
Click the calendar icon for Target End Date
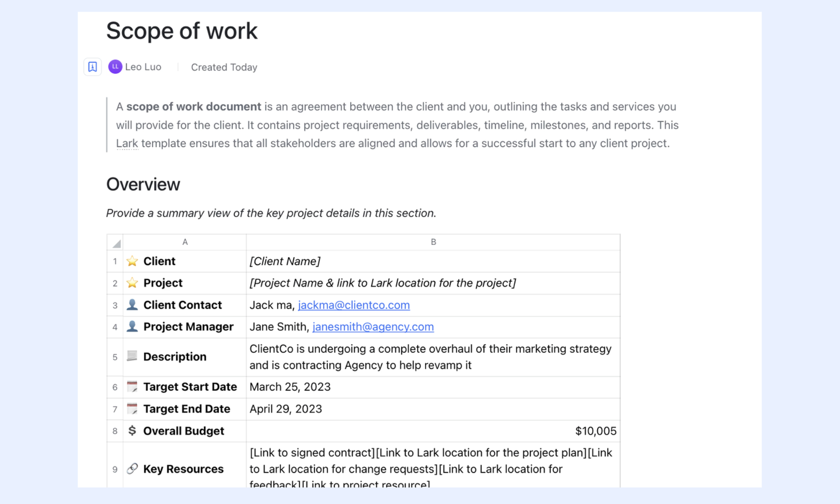point(132,409)
